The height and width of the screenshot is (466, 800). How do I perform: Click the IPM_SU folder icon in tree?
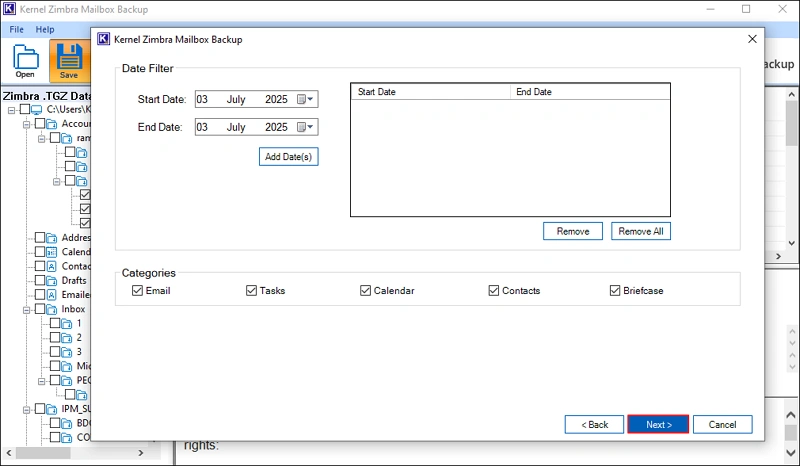coord(52,409)
